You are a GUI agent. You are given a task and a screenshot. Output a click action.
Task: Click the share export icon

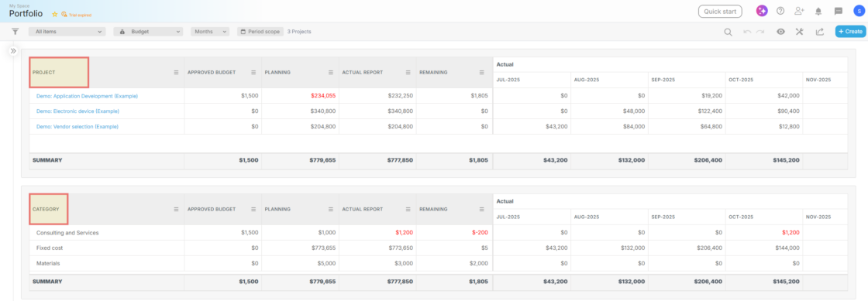tap(819, 32)
